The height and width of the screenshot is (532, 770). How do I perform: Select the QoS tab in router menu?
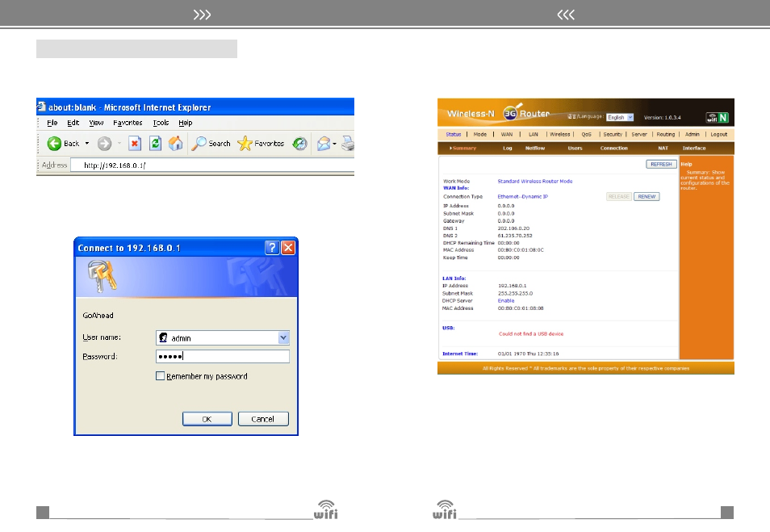tap(586, 134)
